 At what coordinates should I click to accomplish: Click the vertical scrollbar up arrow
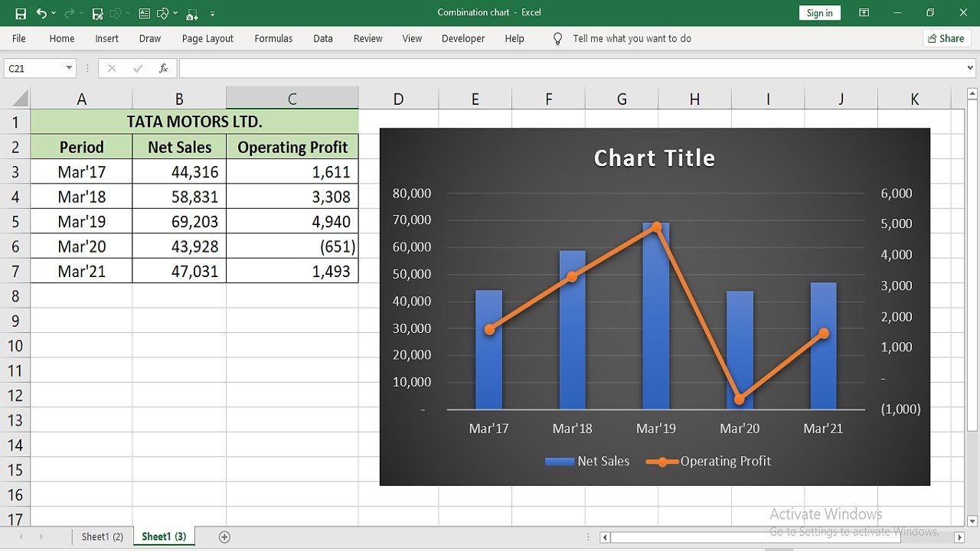point(972,94)
